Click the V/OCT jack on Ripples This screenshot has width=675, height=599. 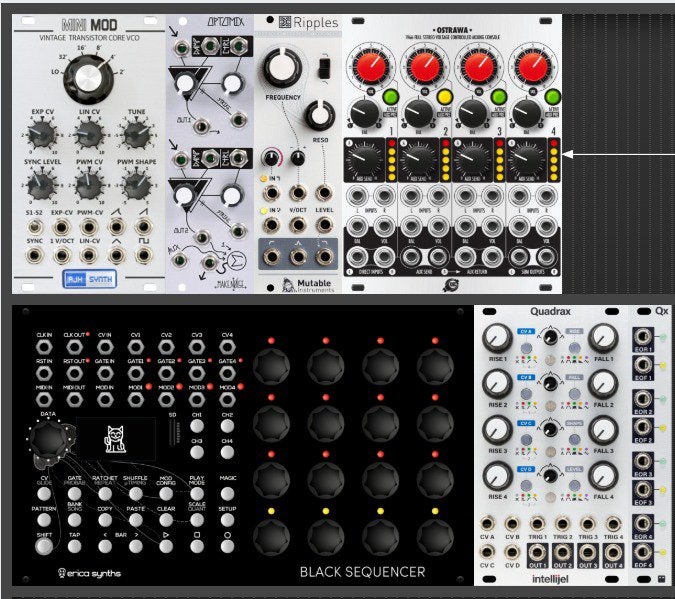point(297,225)
